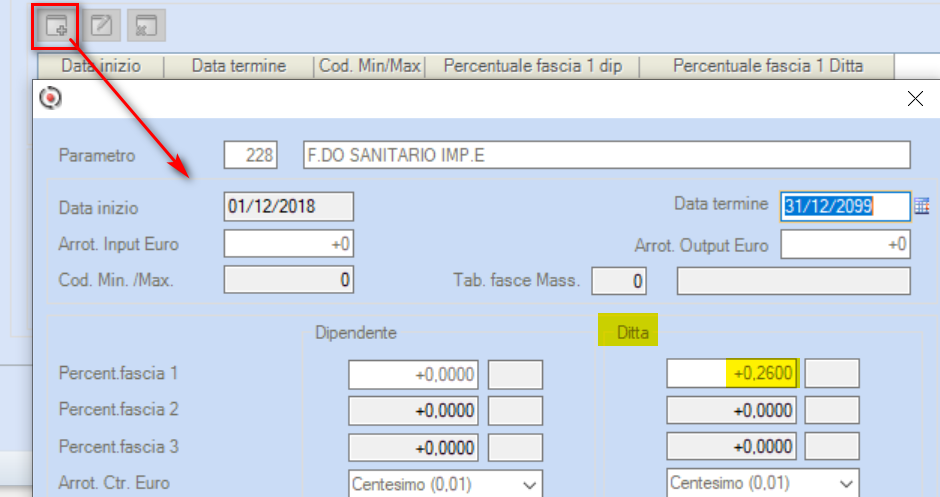Click Dipendente Percent.fascia 1 value field

pyautogui.click(x=413, y=375)
